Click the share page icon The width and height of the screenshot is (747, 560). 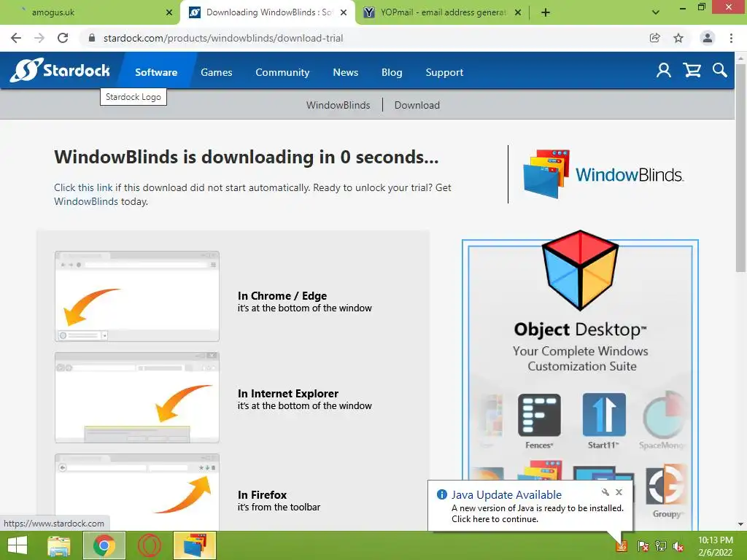pos(654,38)
